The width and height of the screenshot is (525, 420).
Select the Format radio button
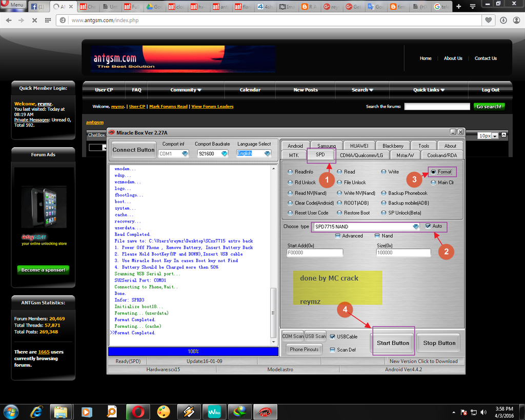433,172
